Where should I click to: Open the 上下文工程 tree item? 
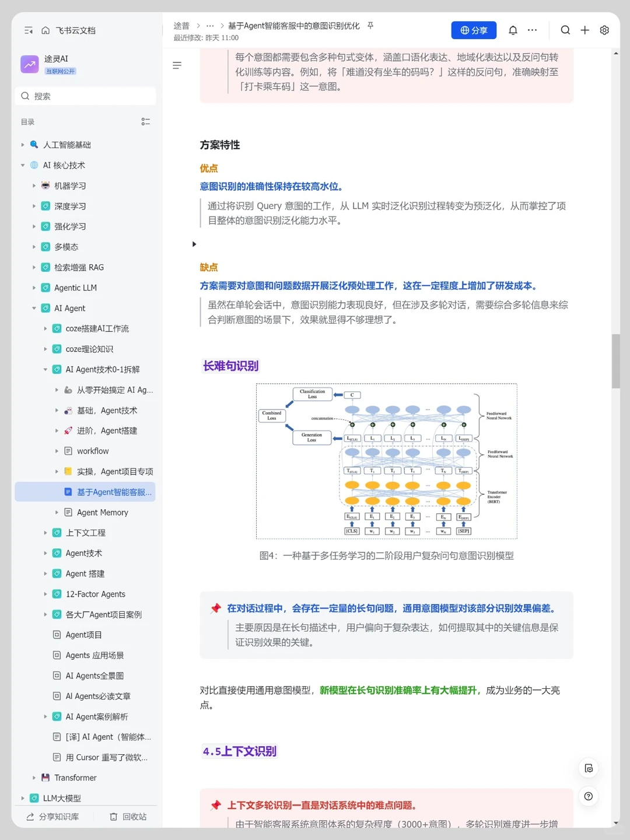click(x=85, y=533)
